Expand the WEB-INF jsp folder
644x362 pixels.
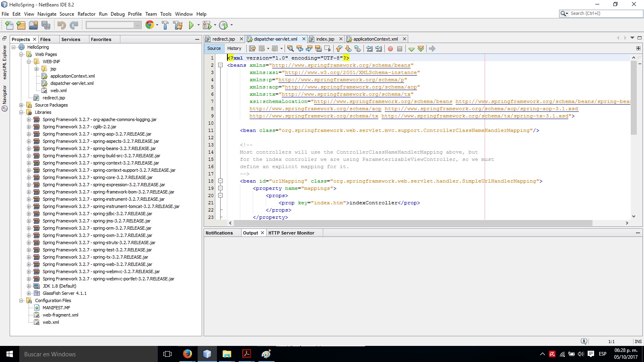pyautogui.click(x=36, y=69)
